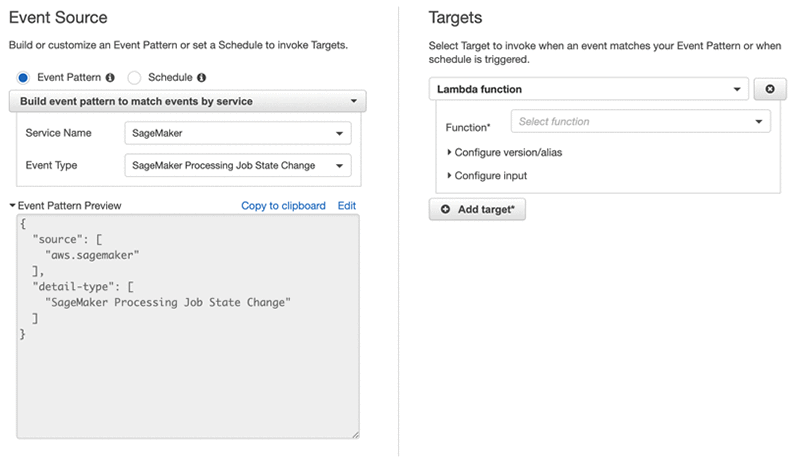Select the Event Pattern radio button
This screenshot has height=475, width=800.
[x=23, y=77]
